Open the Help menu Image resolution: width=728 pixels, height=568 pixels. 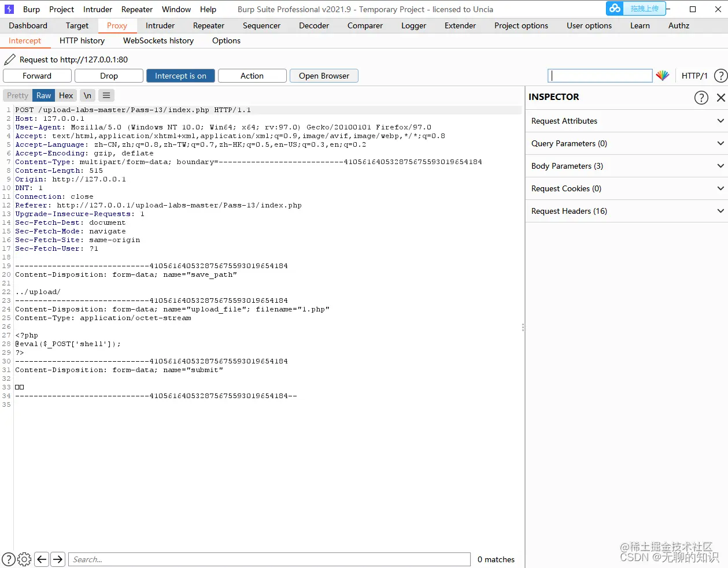pyautogui.click(x=208, y=9)
